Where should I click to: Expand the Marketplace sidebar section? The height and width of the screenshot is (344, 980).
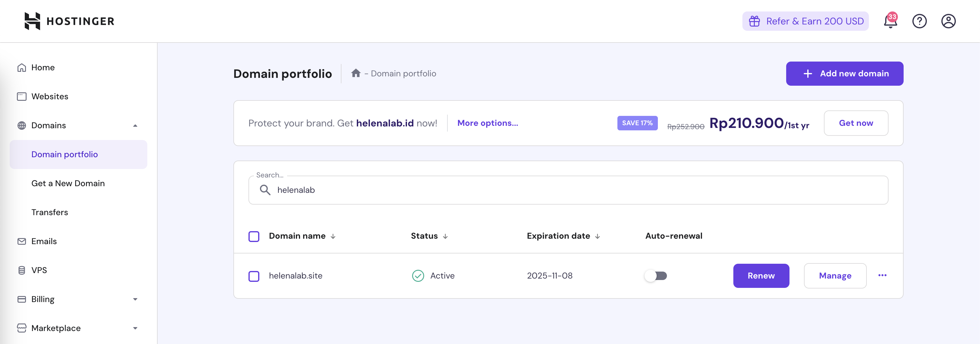tap(135, 328)
